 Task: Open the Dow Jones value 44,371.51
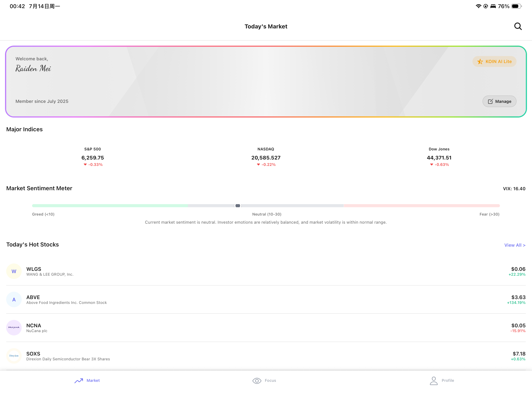click(439, 158)
